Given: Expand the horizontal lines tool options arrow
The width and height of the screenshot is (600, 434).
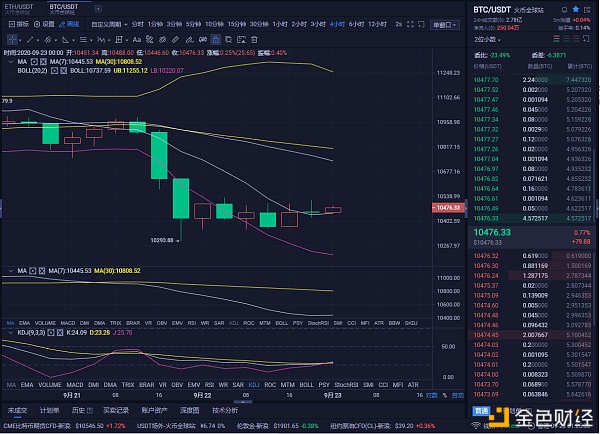Looking at the screenshot, I should pos(91,40).
